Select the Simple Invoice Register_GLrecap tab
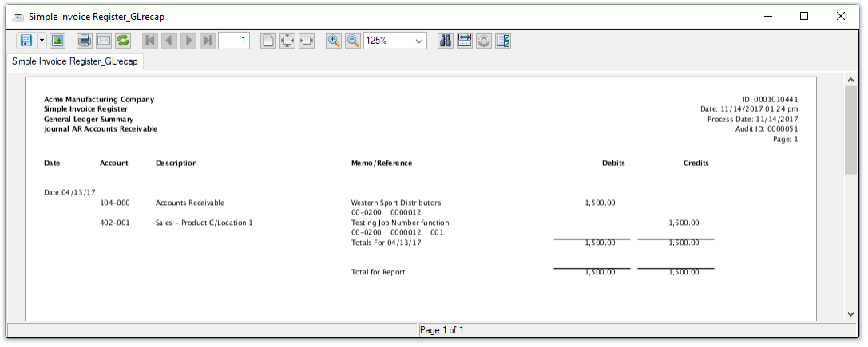The image size is (868, 347). (75, 61)
